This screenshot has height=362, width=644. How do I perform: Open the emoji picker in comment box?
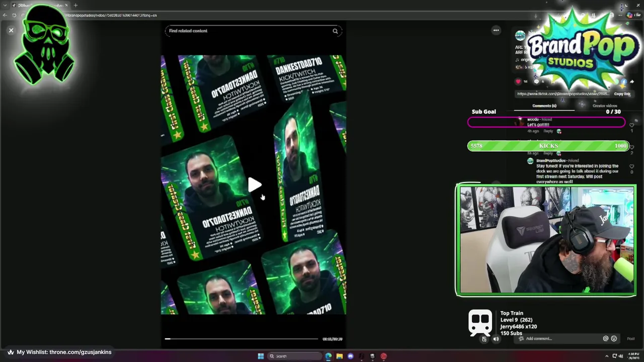click(614, 339)
